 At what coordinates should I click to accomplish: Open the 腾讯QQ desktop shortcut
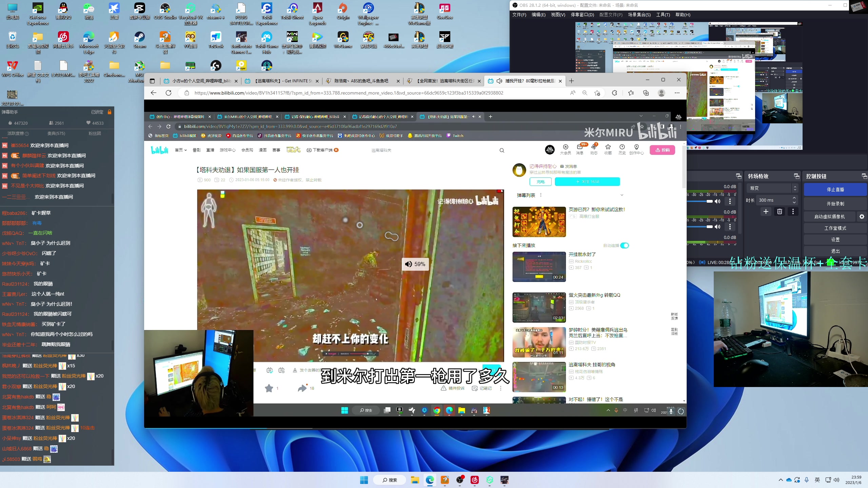click(x=63, y=11)
